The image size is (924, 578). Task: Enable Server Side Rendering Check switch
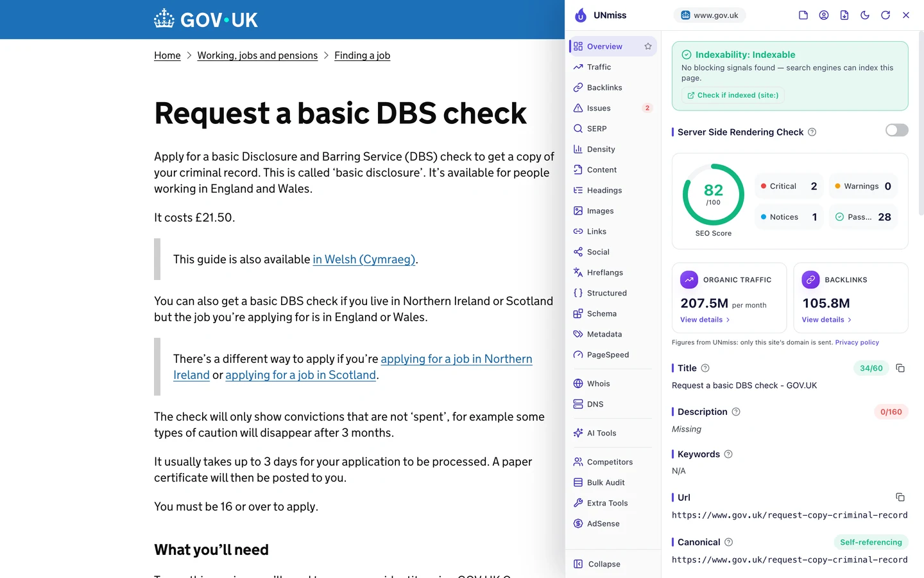897,130
